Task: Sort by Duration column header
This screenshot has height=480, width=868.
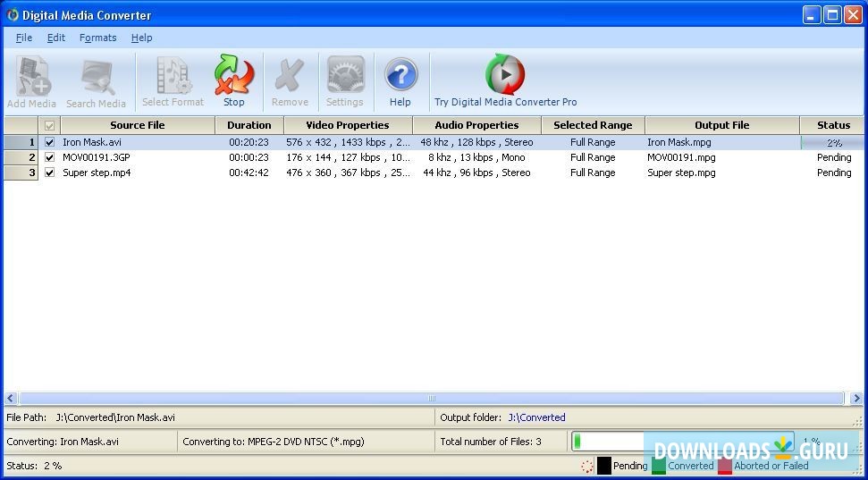Action: pos(249,125)
